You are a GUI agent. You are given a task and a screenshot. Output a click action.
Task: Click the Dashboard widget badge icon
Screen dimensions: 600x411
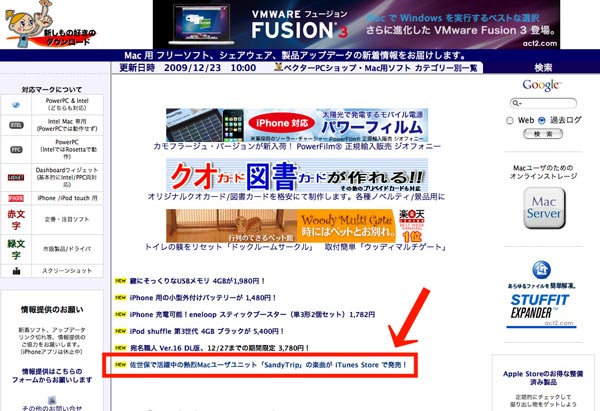click(16, 178)
